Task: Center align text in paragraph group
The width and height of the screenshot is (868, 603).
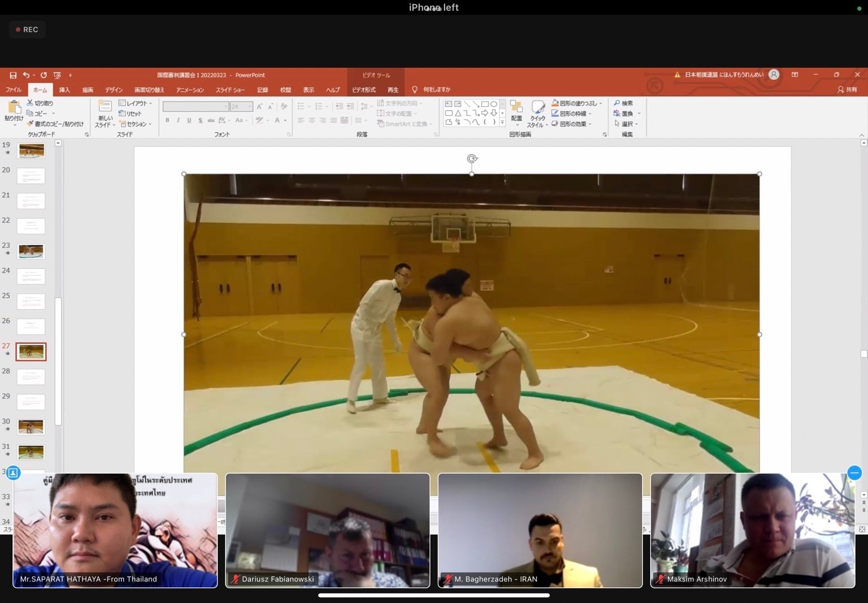Action: (311, 120)
